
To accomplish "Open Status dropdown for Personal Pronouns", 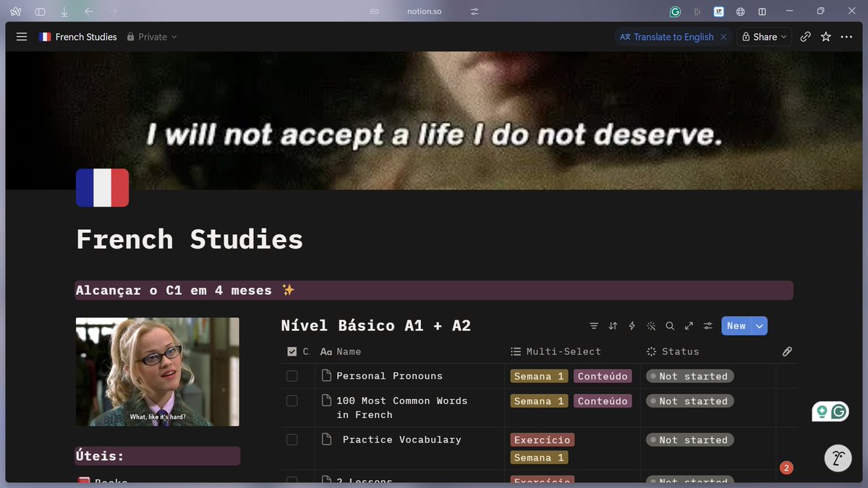I will click(x=689, y=376).
